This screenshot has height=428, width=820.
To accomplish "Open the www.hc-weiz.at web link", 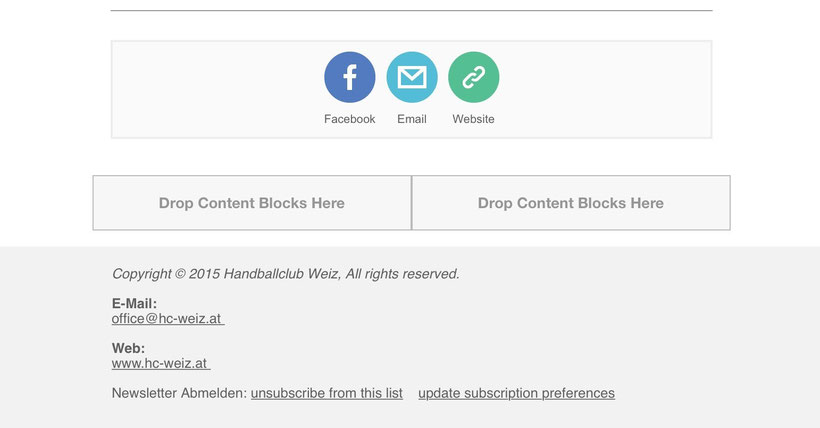I will [x=161, y=363].
